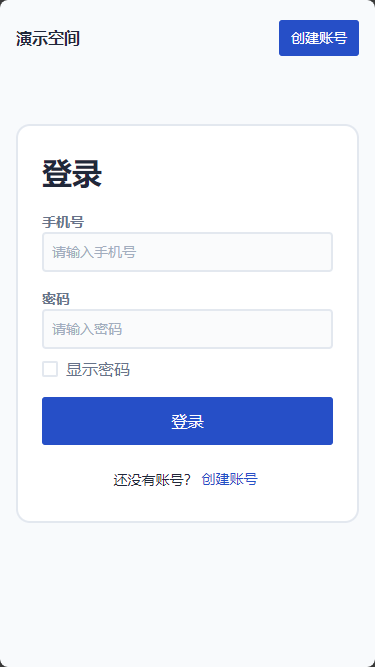
Task: Click the 手机号 field label
Action: coord(63,222)
